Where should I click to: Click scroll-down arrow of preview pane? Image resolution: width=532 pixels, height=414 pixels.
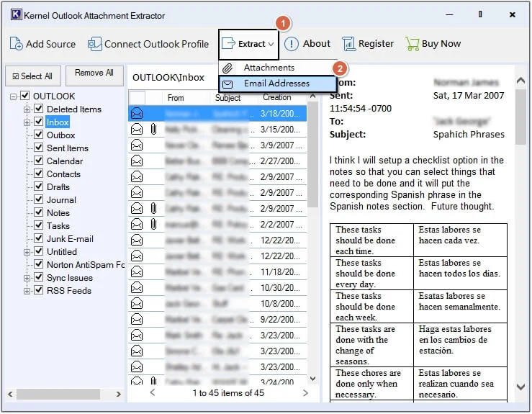[x=520, y=387]
